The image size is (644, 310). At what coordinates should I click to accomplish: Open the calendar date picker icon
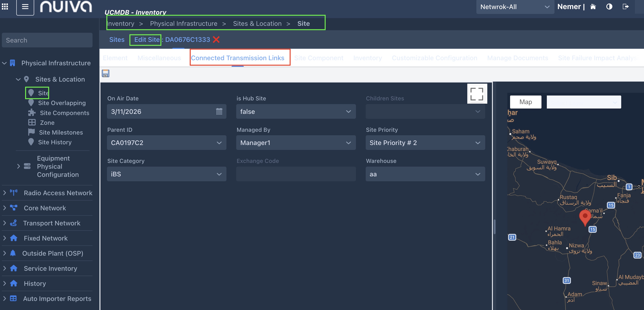tap(219, 111)
